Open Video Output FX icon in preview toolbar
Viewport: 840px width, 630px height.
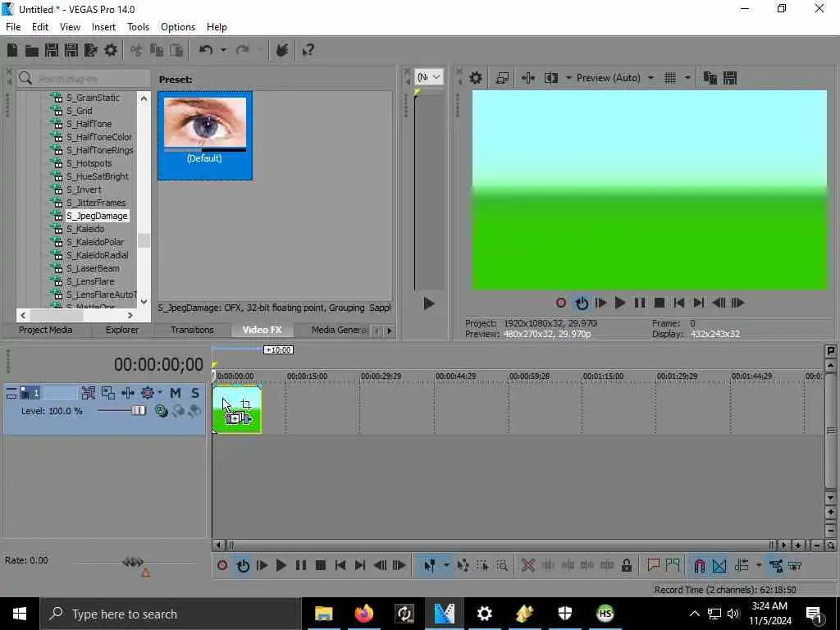point(527,78)
